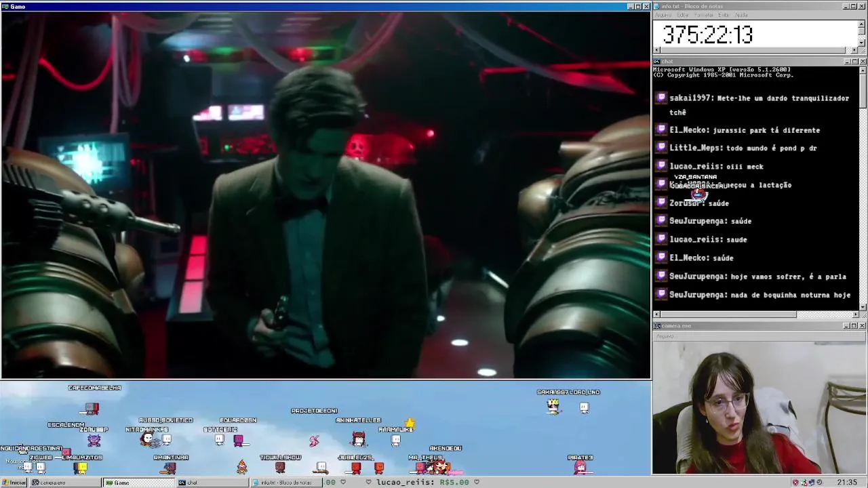Click the PIR4TE3 pink-haired avatar
The image size is (868, 488).
pyautogui.click(x=580, y=468)
